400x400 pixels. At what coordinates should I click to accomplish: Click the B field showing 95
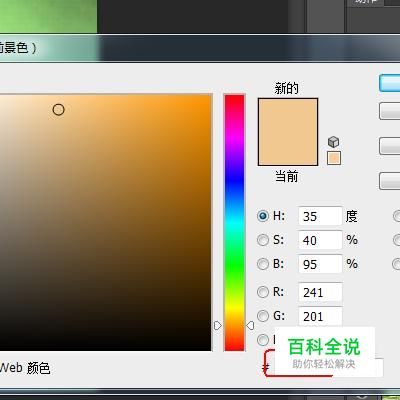(320, 264)
